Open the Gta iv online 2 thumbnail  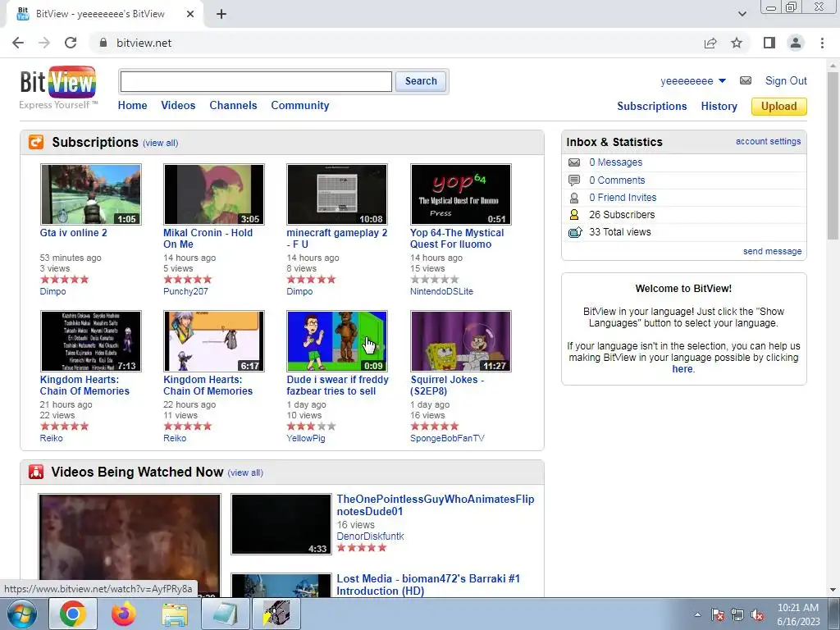[x=91, y=194]
